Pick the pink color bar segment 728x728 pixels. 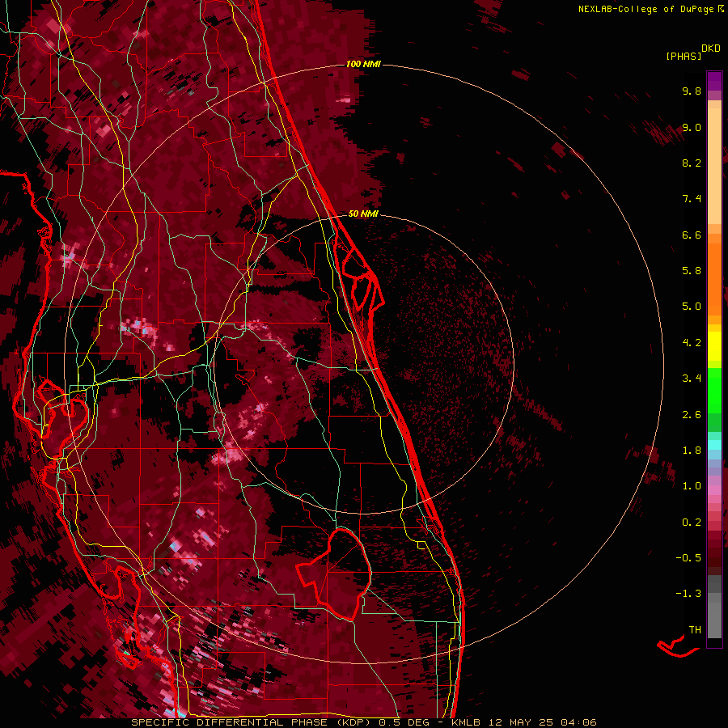(714, 490)
